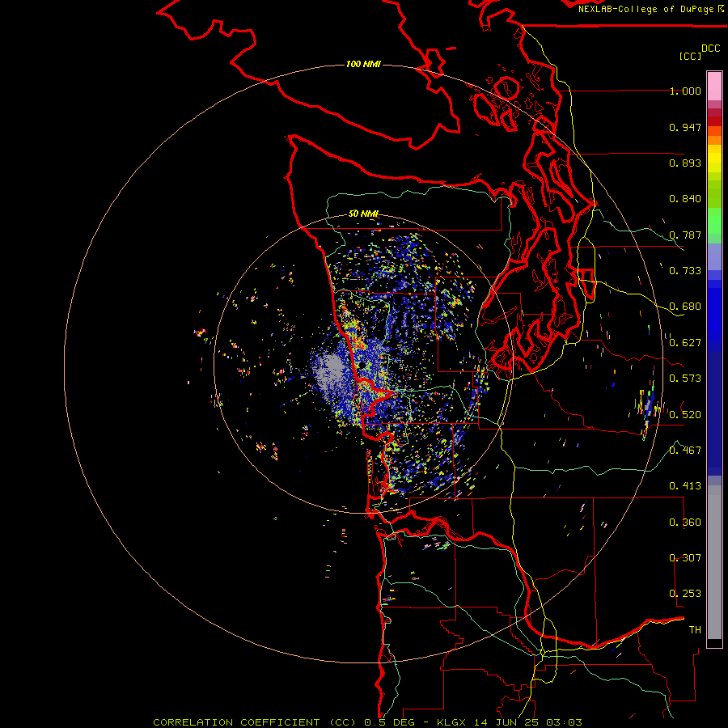Click the 0.893 scale value
Screen dimensions: 728x728
(685, 163)
